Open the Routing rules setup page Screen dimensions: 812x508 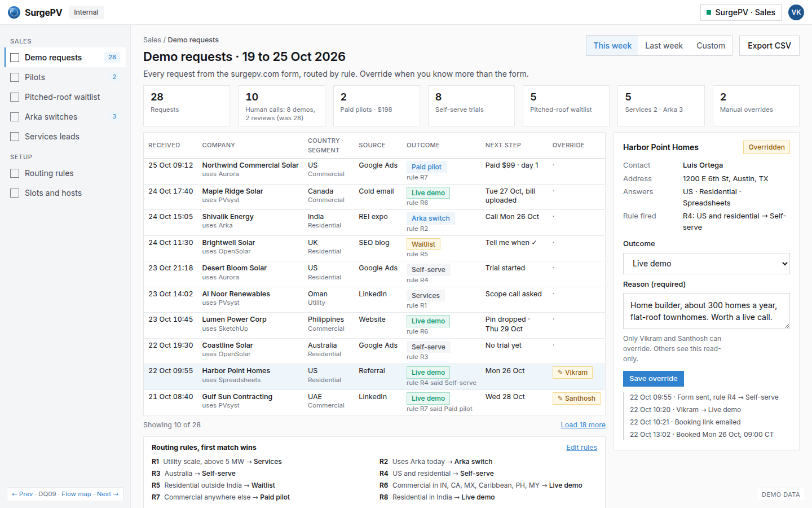[x=65, y=173]
